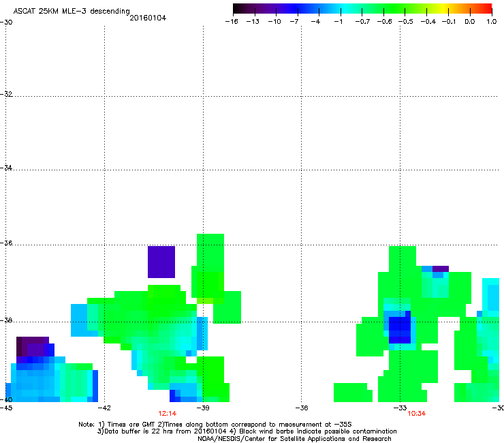
Task: Click the 'Data buffer is 22 hrs' note
Action: pos(247,431)
